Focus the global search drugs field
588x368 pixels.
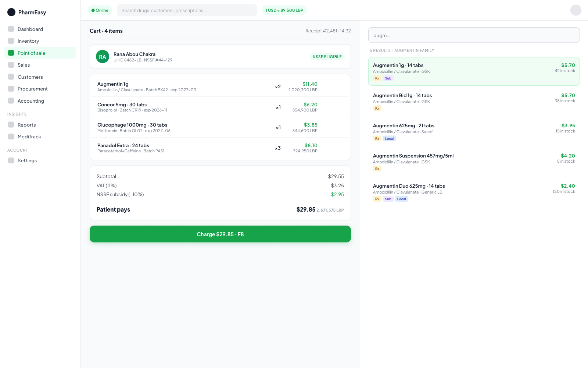pyautogui.click(x=187, y=10)
